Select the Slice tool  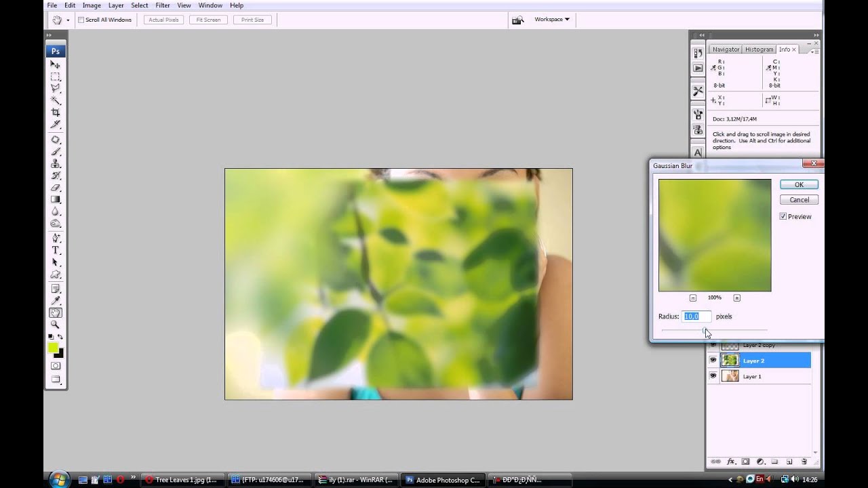click(x=56, y=125)
